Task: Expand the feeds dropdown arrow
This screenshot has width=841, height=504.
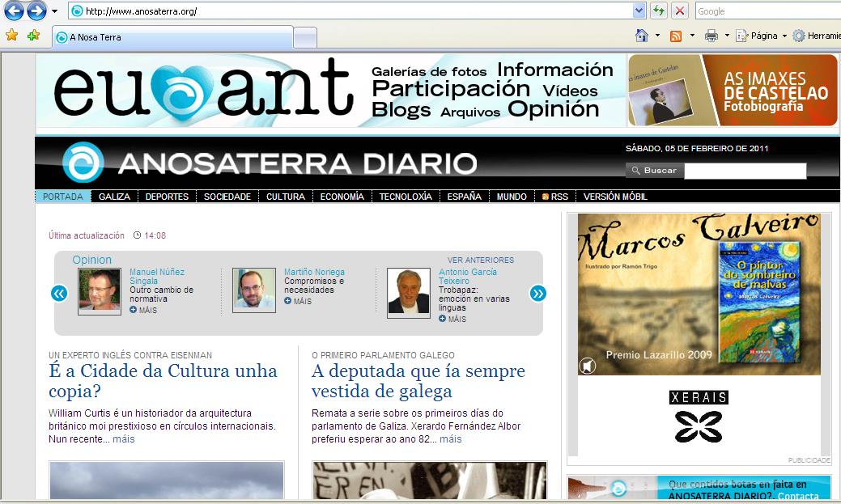Action: click(692, 36)
